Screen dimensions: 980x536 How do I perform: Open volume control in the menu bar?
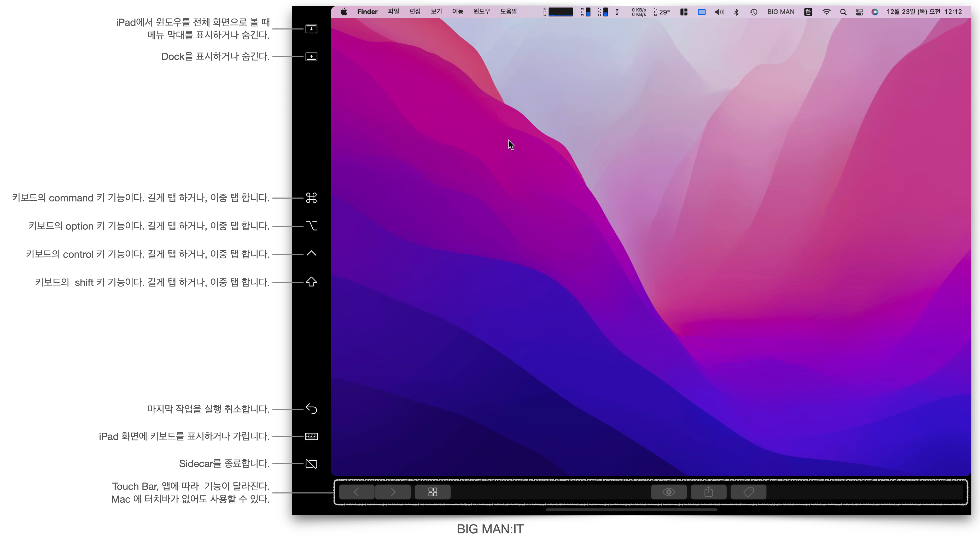point(719,12)
